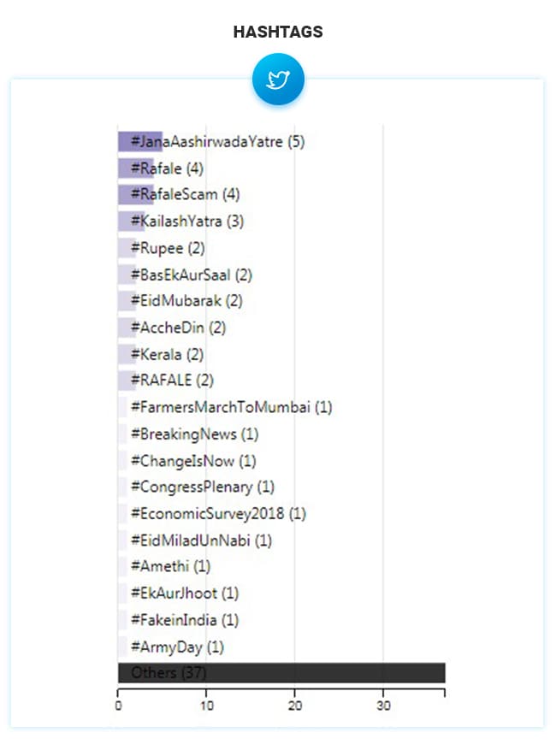Select the #EidMubarak hashtag row
Screen dimensions: 556x756
pyautogui.click(x=186, y=301)
